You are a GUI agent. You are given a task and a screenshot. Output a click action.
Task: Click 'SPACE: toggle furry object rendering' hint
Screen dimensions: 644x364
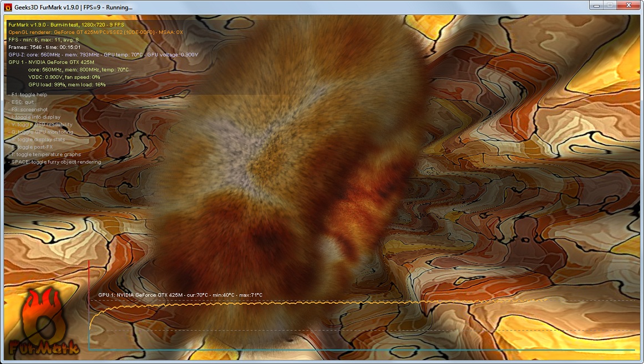54,162
